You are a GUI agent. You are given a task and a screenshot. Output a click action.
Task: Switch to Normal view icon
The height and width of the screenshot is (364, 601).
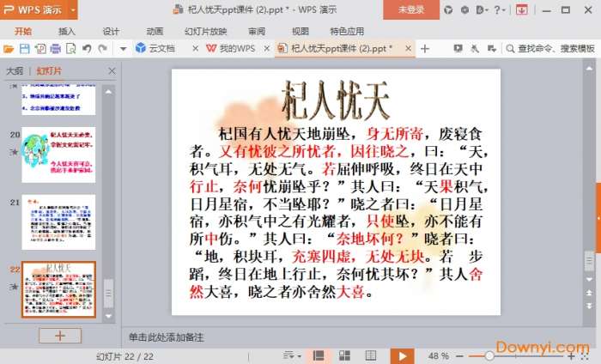pyautogui.click(x=319, y=356)
